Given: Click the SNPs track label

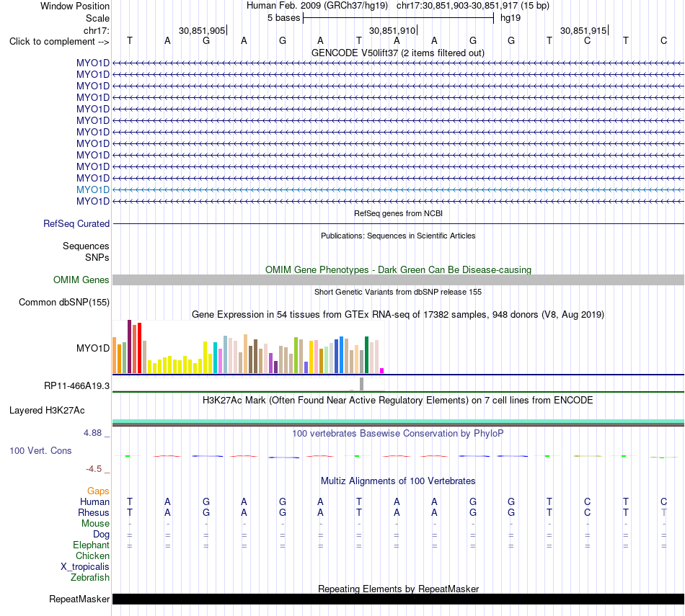Looking at the screenshot, I should tap(97, 258).
